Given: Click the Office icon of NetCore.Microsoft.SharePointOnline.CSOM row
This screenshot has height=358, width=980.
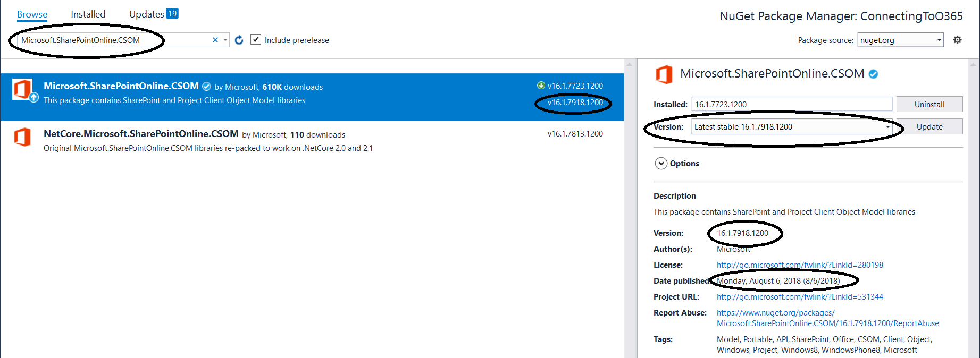Looking at the screenshot, I should [x=22, y=137].
